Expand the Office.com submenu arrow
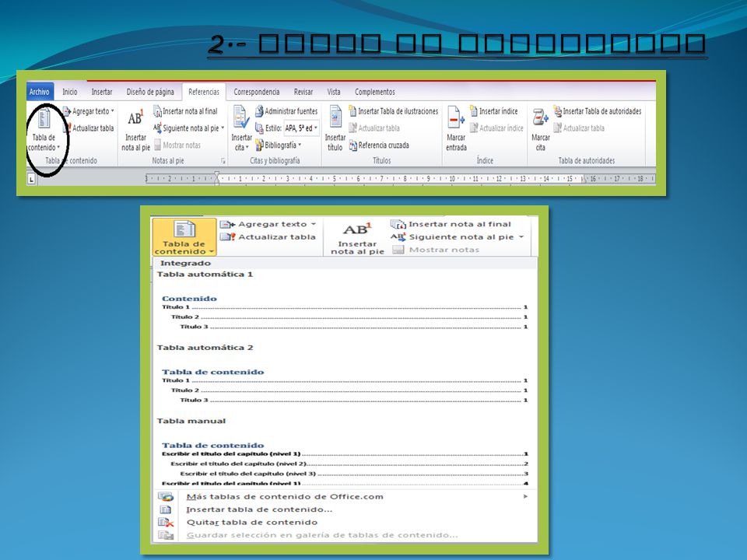 click(525, 497)
